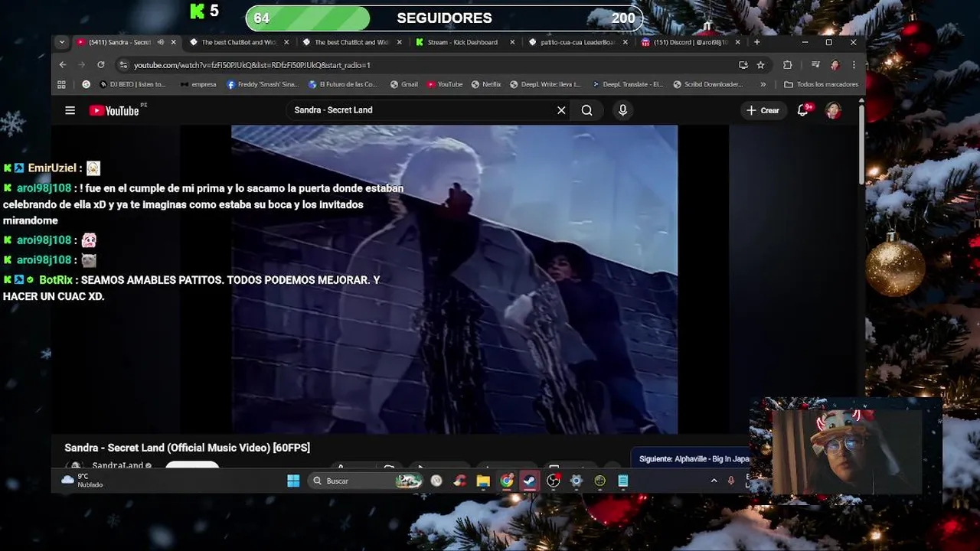
Task: Open Netflix bookmark
Action: pos(486,84)
